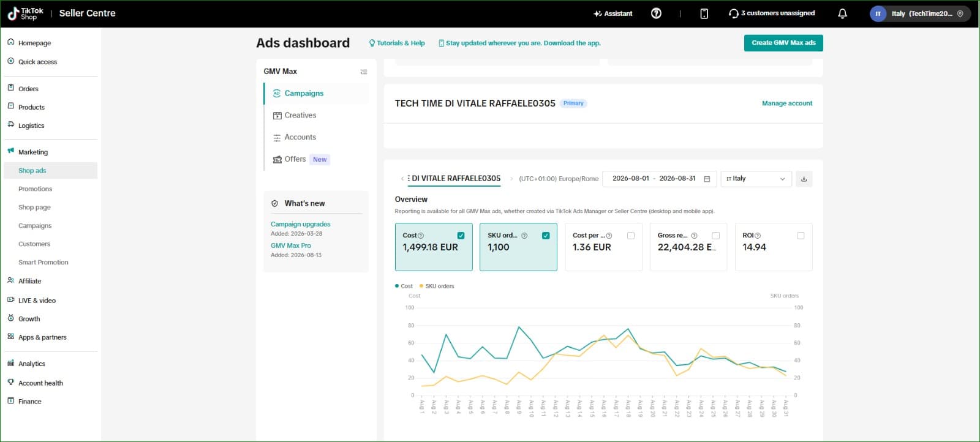Click the Homepage house icon in sidebar
This screenshot has width=980, height=442.
coord(11,42)
